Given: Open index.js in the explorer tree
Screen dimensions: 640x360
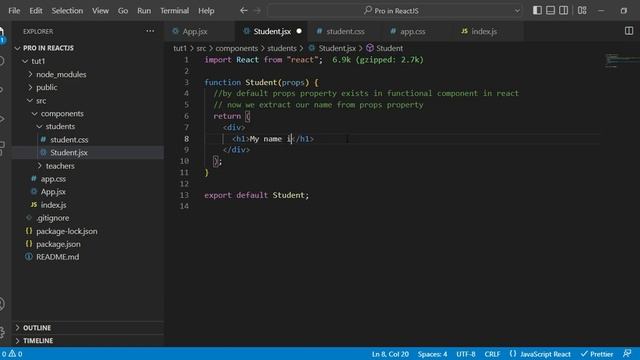Looking at the screenshot, I should click(88, 205).
